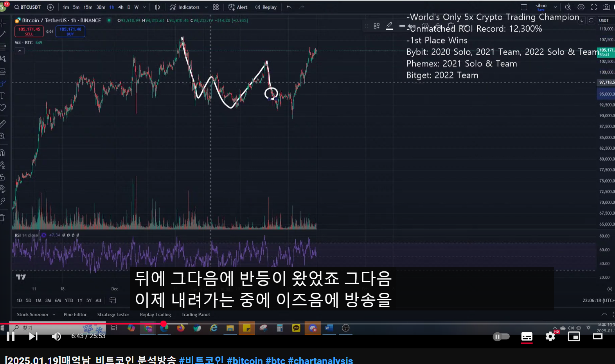Open the go-to-date calendar icon

point(113,300)
